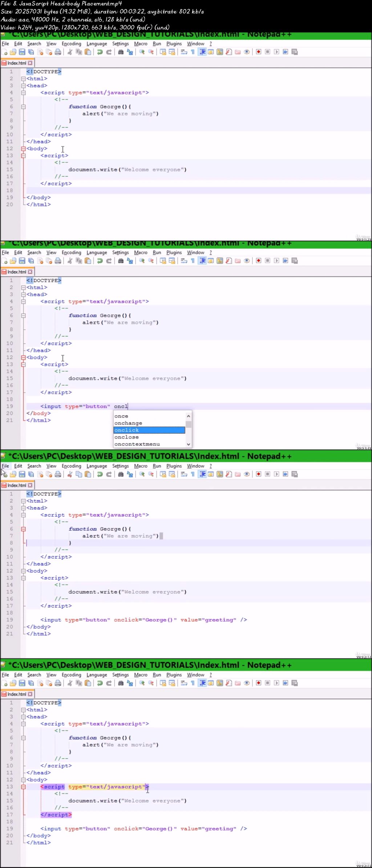Click the Save Recorded Macro icon in the bottom frame

point(295,683)
